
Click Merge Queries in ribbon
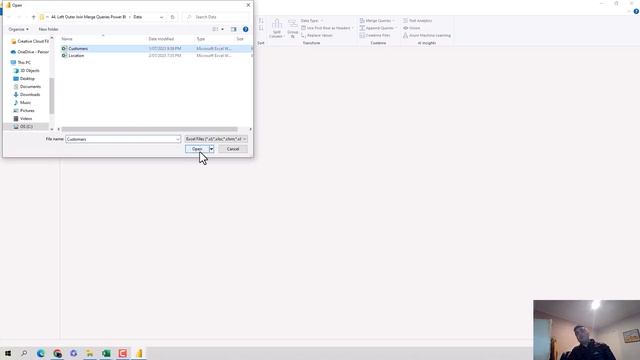coord(377,20)
